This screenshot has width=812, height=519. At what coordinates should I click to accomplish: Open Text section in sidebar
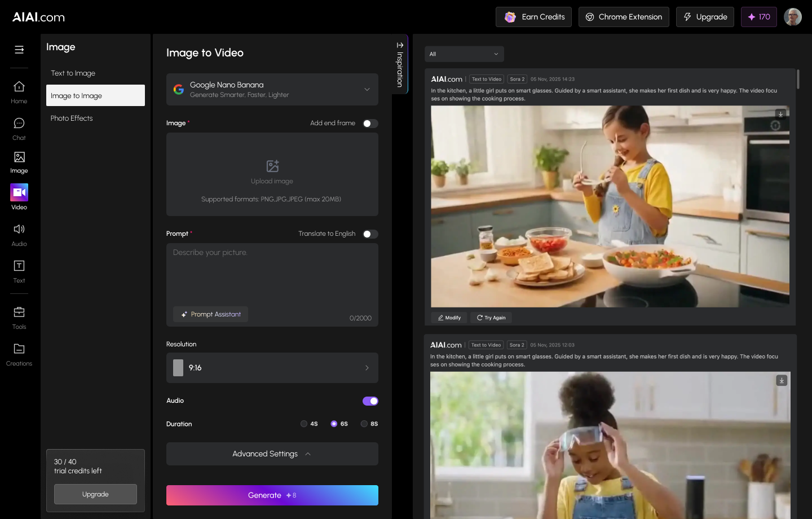(19, 272)
